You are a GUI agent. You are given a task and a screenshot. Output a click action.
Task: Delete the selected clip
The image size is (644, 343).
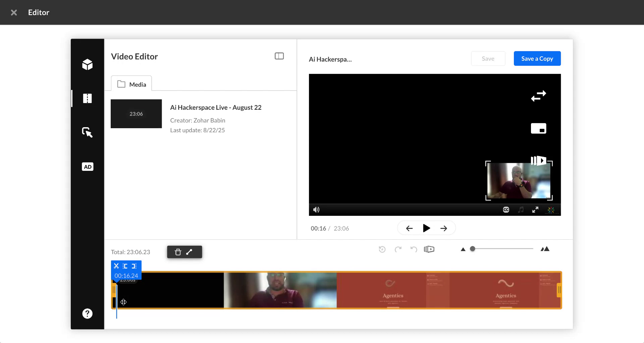click(178, 252)
